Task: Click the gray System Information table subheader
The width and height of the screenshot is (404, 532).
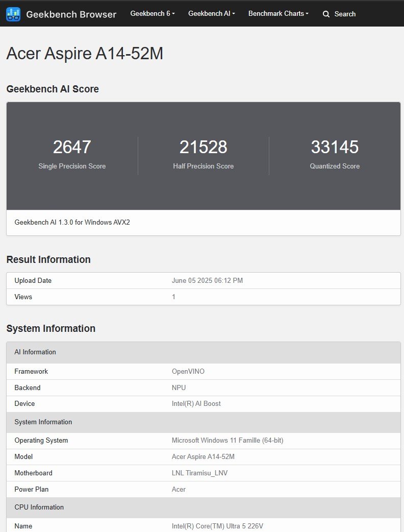Action: point(204,422)
